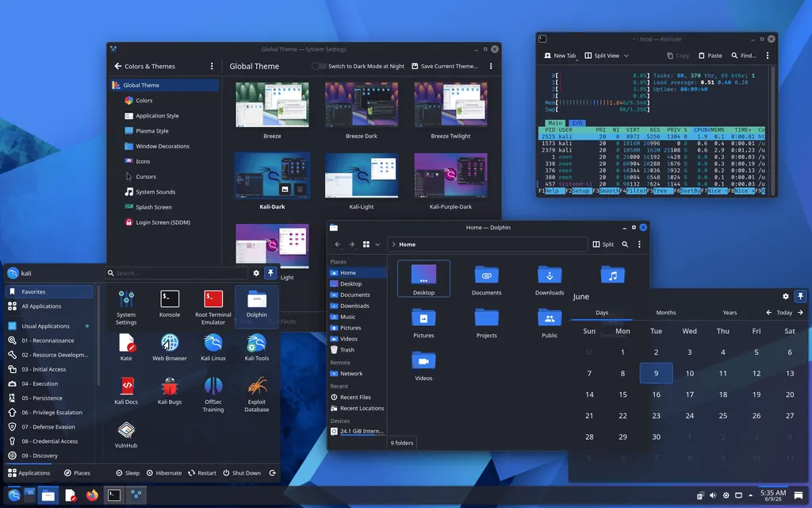Click Shut Down in the launcher footer
Image resolution: width=812 pixels, height=508 pixels.
coord(242,473)
